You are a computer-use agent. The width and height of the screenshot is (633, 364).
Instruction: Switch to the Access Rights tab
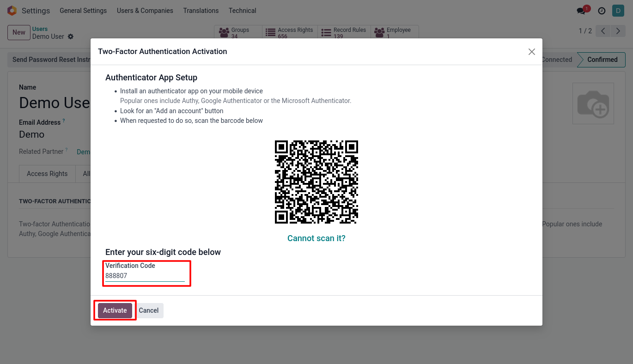(47, 174)
